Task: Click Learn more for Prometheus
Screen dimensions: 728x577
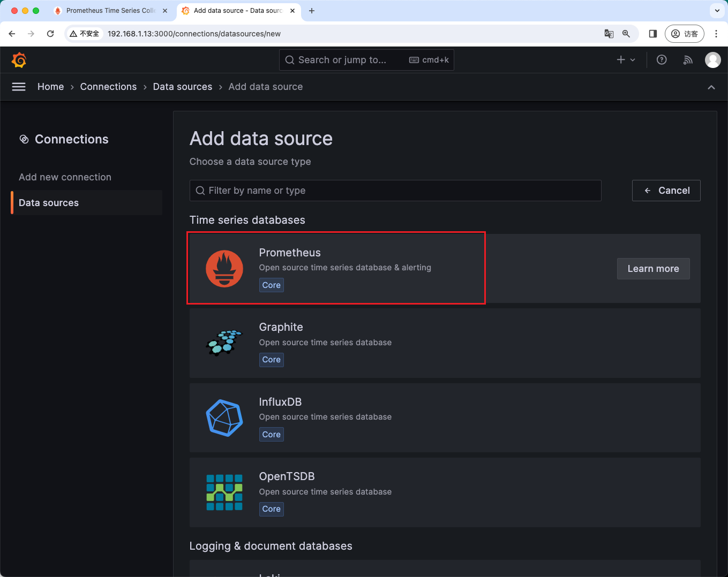Action: coord(653,269)
